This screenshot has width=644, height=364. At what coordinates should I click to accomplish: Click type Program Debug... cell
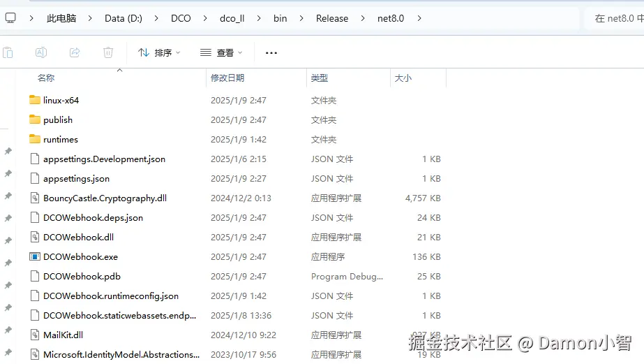coord(347,277)
